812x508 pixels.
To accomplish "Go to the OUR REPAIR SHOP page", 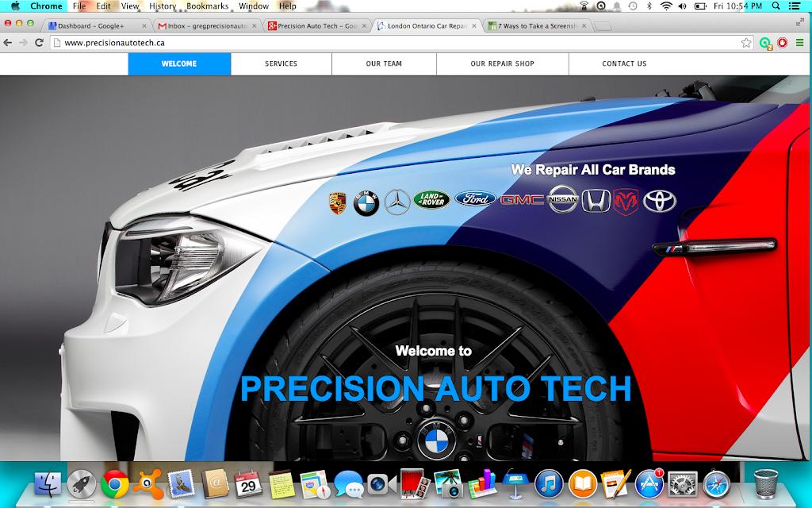I will click(502, 63).
